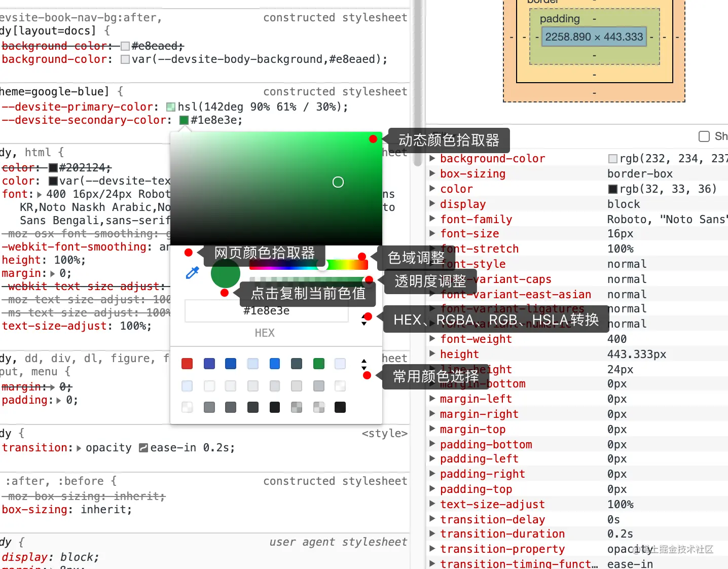
Task: Click the padding label in box model
Action: [560, 19]
